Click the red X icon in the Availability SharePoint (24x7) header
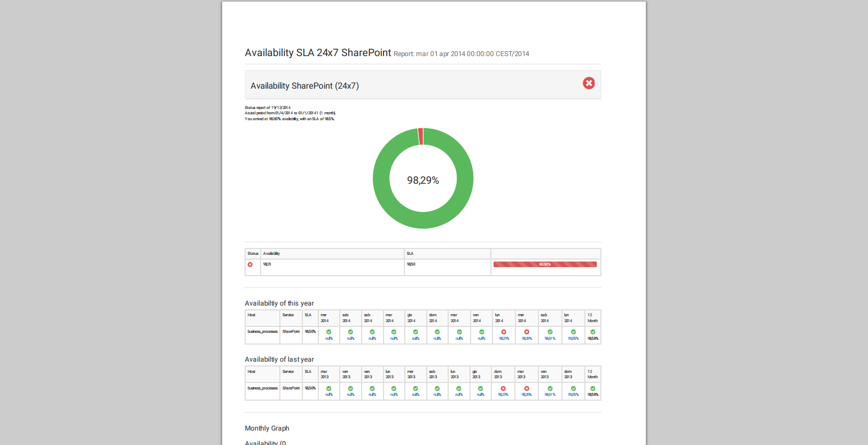 [x=589, y=83]
